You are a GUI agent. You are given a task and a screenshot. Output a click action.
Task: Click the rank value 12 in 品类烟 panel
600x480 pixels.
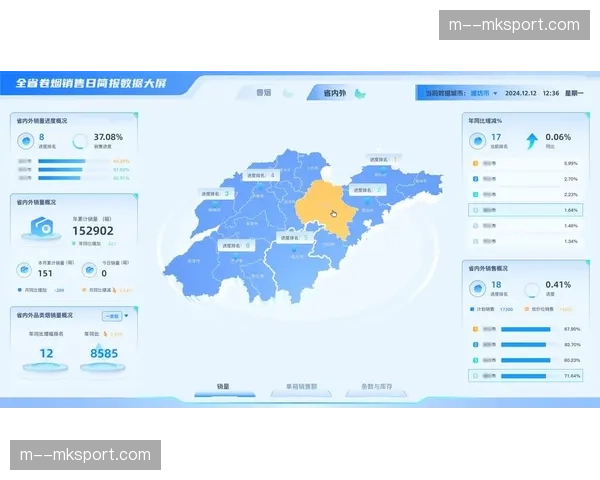[46, 353]
